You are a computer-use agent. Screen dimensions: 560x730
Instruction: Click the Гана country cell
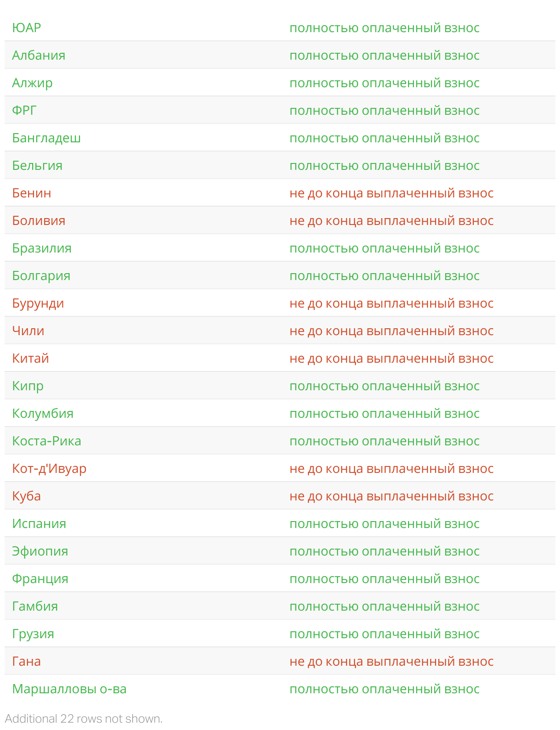[x=26, y=662]
